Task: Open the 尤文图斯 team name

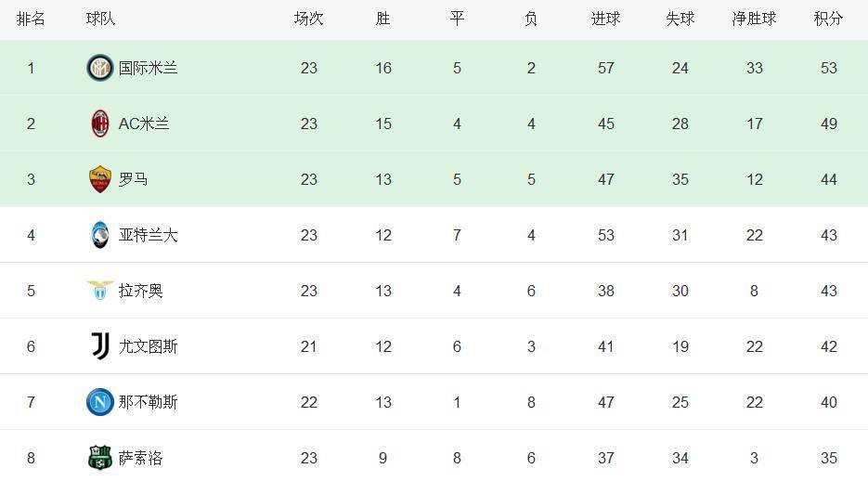Action: pos(148,346)
